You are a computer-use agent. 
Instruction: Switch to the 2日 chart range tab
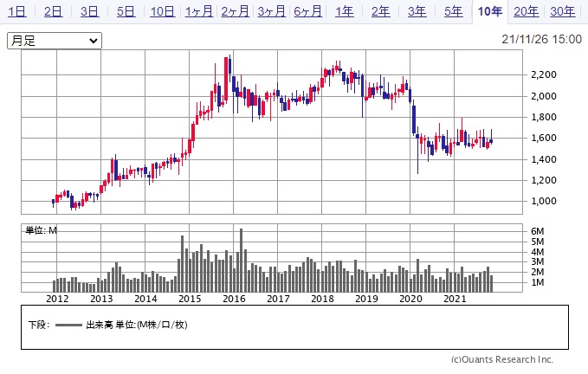[53, 11]
